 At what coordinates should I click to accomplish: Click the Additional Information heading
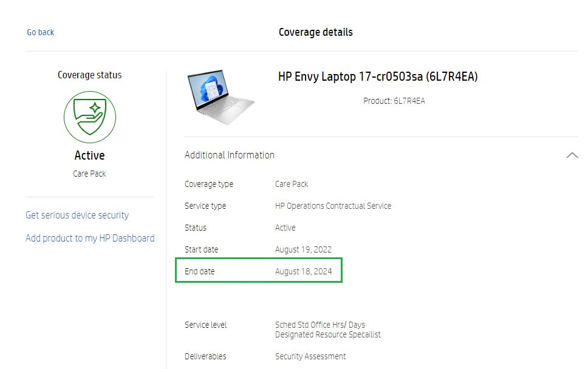(230, 155)
